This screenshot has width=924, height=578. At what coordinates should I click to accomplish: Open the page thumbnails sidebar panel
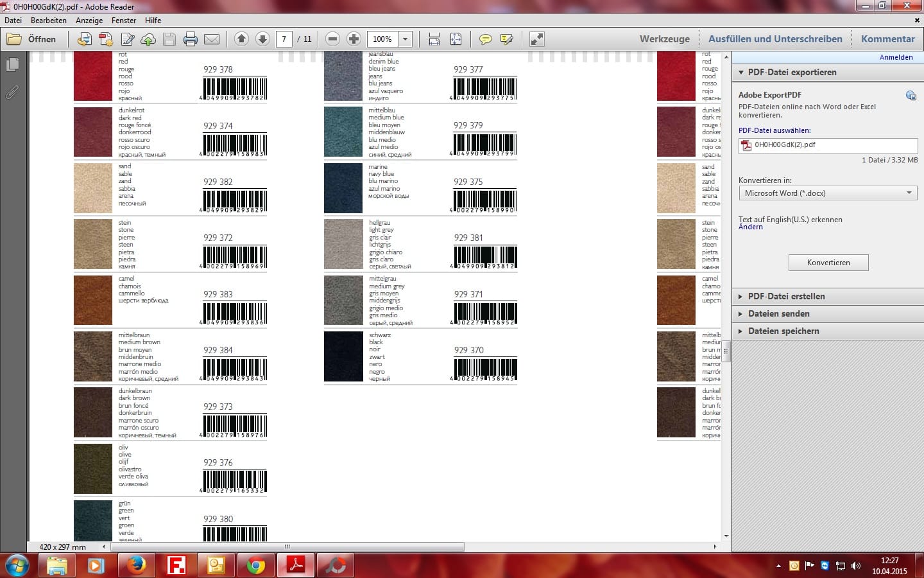pos(12,65)
